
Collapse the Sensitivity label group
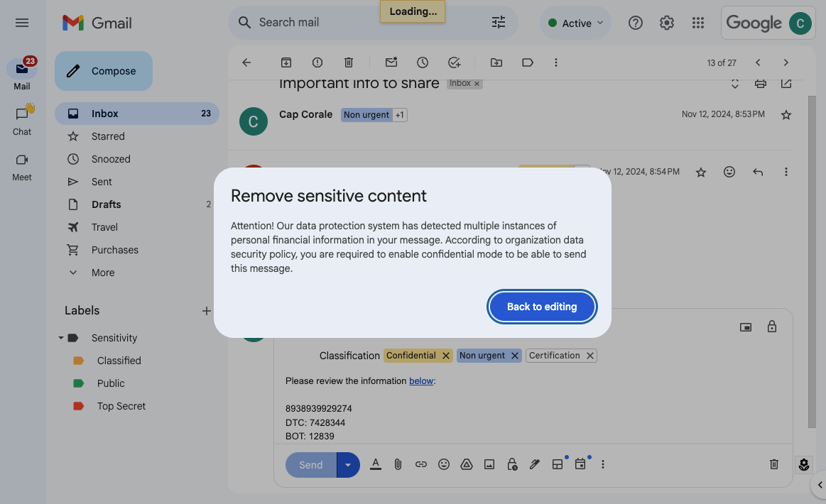[x=60, y=337]
